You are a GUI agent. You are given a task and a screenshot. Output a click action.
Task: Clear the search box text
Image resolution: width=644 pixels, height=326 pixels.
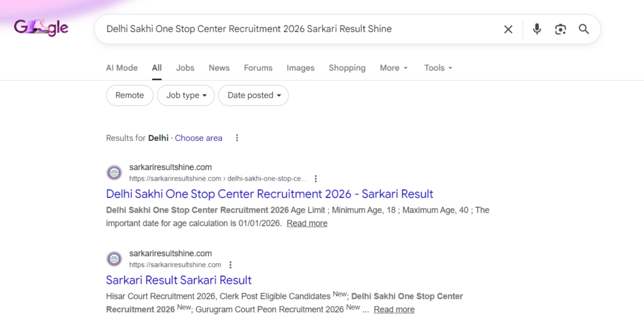(x=508, y=29)
